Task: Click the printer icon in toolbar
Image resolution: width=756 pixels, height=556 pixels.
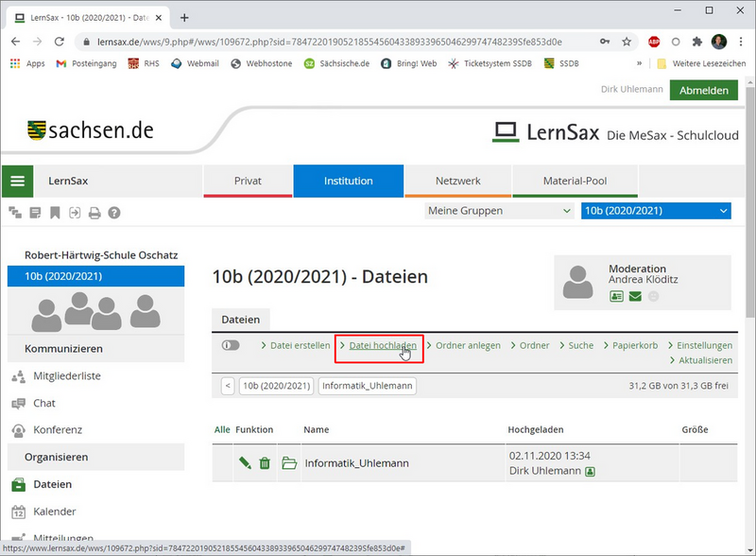Action: [x=94, y=213]
